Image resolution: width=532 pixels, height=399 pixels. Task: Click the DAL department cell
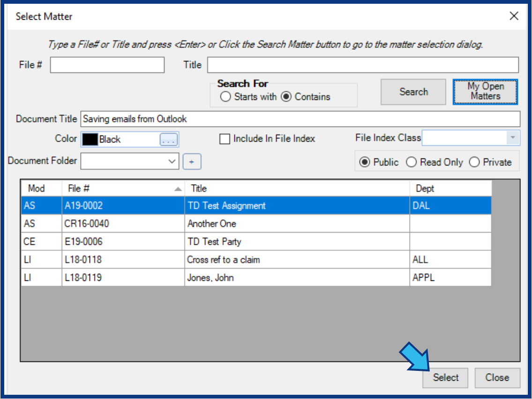[450, 206]
